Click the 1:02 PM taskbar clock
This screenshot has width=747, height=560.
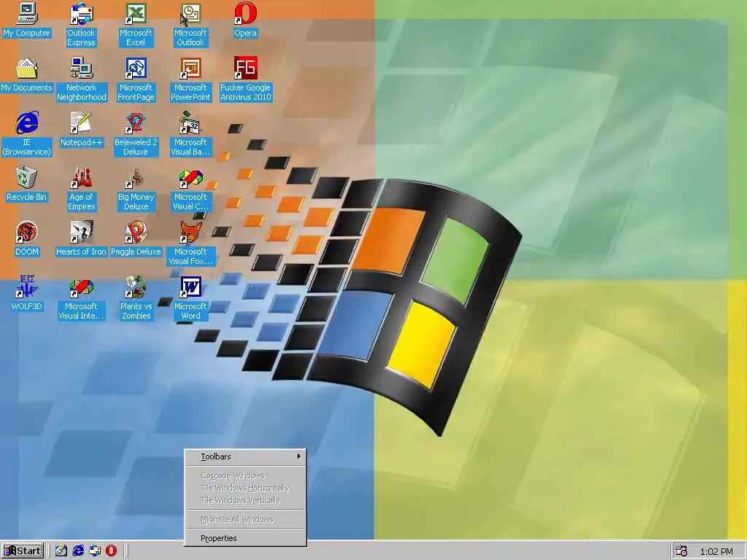[x=716, y=551]
